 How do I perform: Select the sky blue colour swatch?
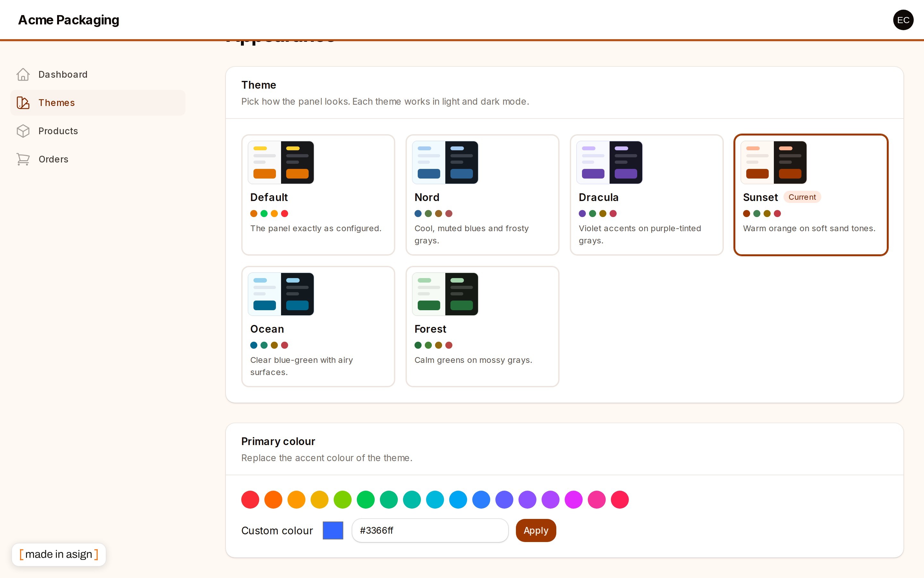tap(458, 500)
